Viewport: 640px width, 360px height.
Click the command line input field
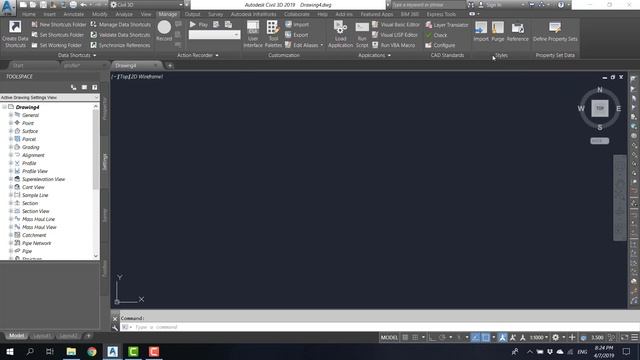380,327
